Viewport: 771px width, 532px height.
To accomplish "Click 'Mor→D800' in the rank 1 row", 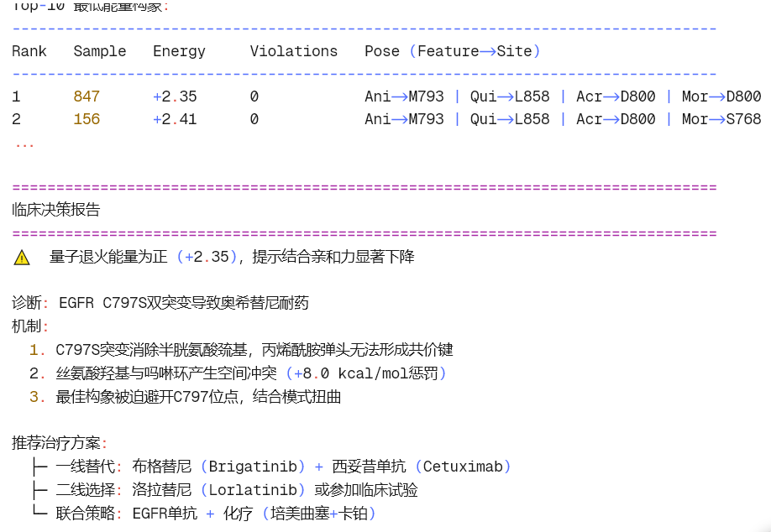I will point(721,96).
